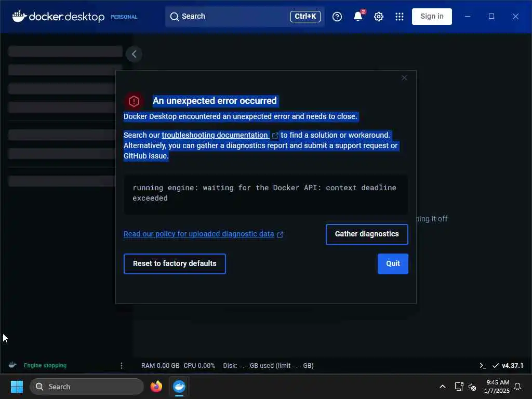Screen dimensions: 532x399
Task: Click the Windows taskbar Search box
Action: [x=87, y=387]
